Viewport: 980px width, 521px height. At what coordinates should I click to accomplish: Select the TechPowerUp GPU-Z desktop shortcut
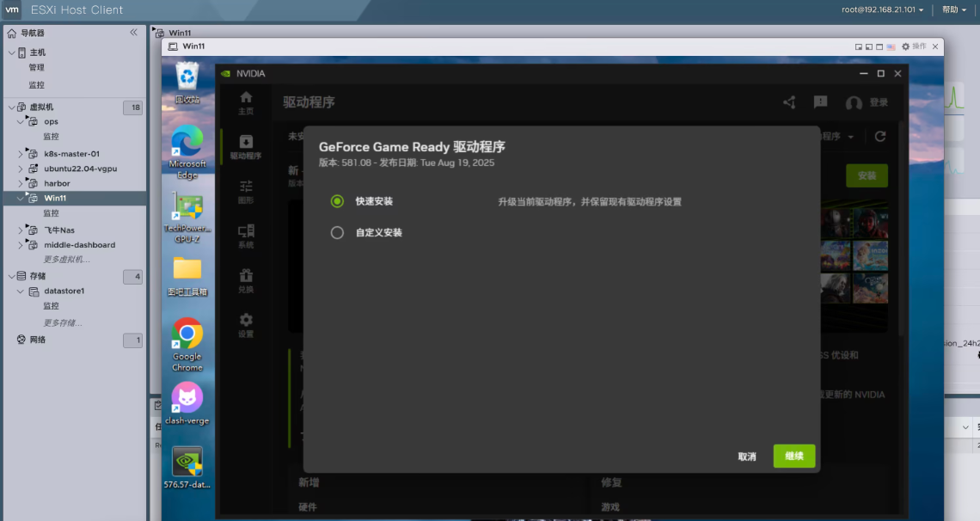(x=187, y=218)
